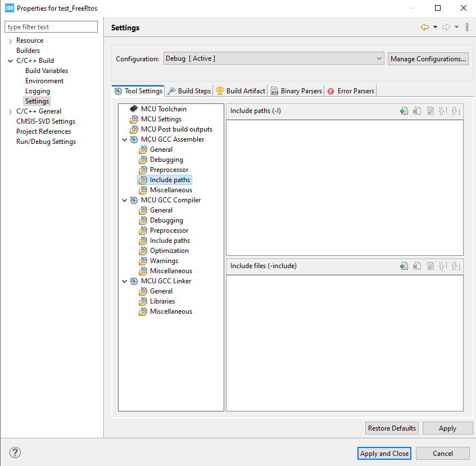
Task: Expand the Resource tree node
Action: click(10, 41)
